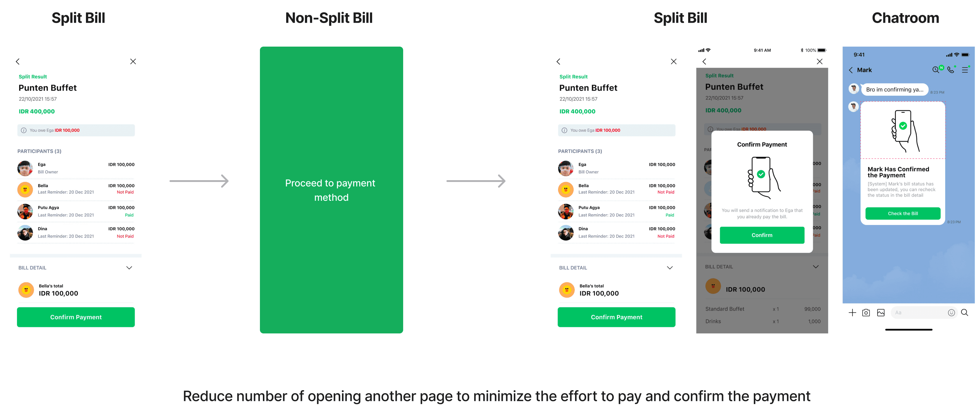980x412 pixels.
Task: Click the emoji smiley icon in message field
Action: click(x=951, y=313)
